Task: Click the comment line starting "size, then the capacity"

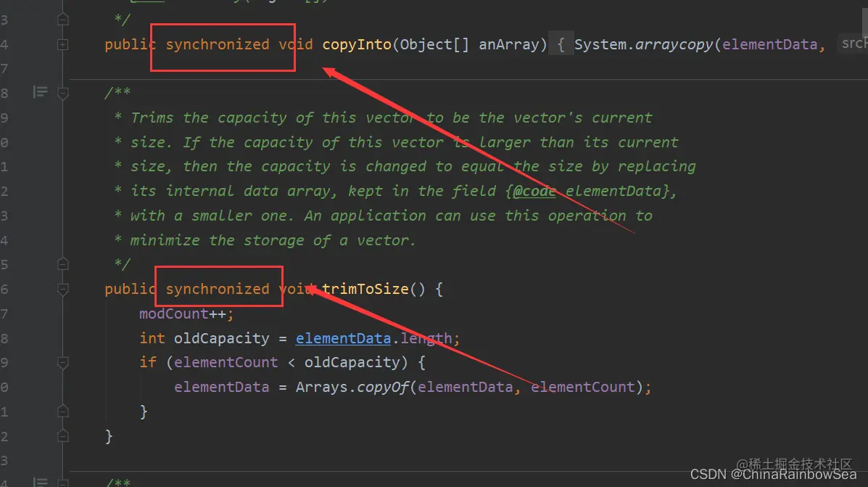Action: [x=405, y=166]
